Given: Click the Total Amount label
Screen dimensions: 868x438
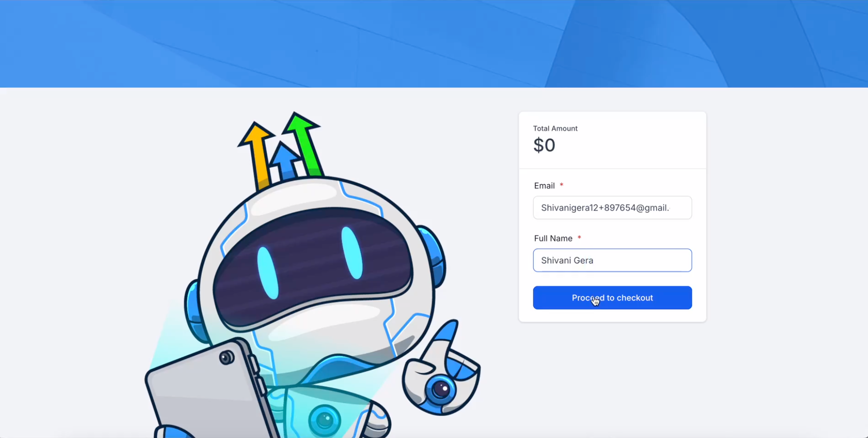Looking at the screenshot, I should pos(555,129).
